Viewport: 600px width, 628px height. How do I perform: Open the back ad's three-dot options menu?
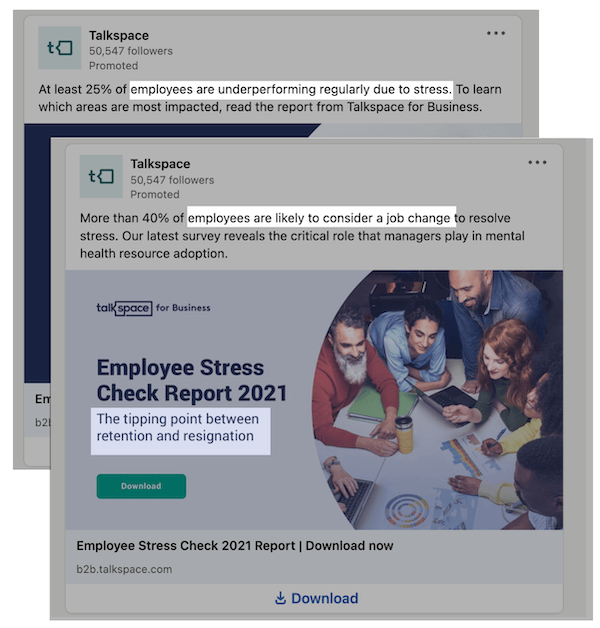coord(495,33)
